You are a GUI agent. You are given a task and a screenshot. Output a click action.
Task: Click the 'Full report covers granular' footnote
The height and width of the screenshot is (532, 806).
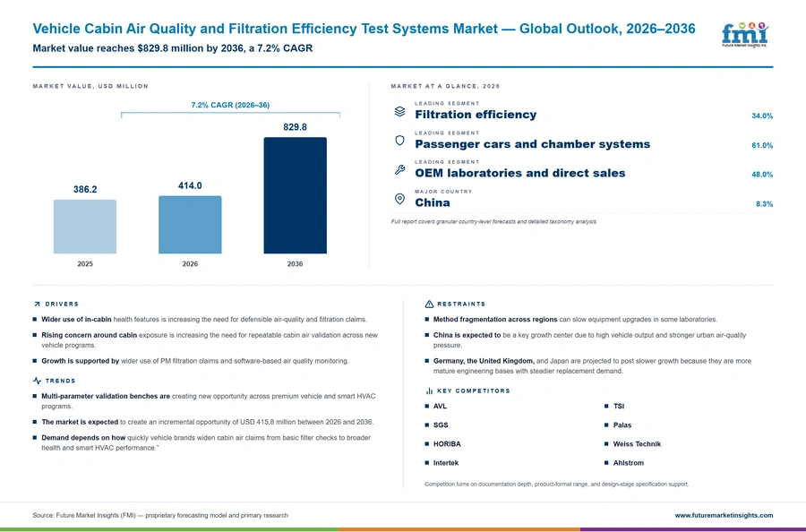[494, 221]
